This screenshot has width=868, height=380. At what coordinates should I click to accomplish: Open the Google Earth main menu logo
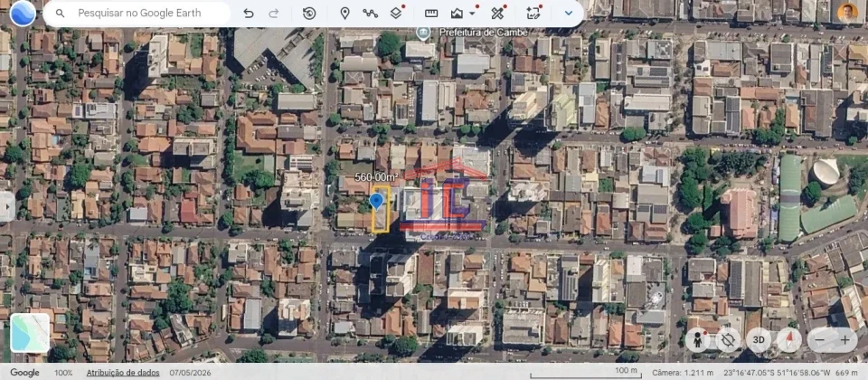tap(23, 14)
